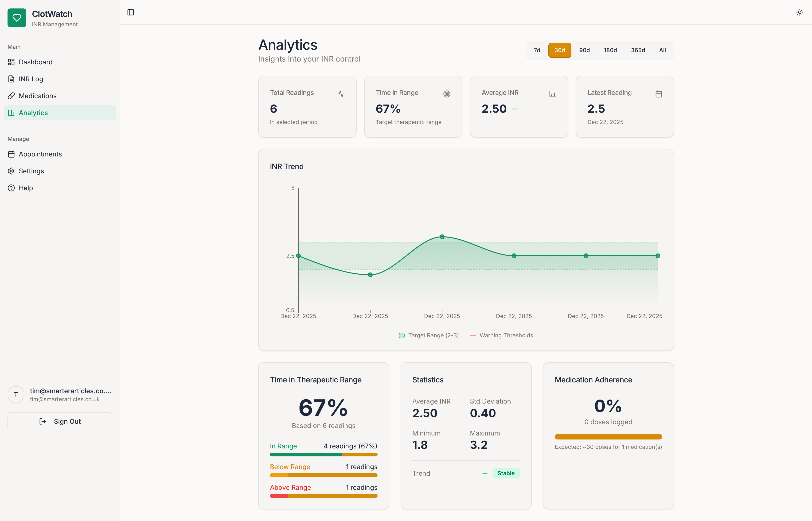The width and height of the screenshot is (812, 521).
Task: Switch to the 7d time range
Action: [x=537, y=50]
